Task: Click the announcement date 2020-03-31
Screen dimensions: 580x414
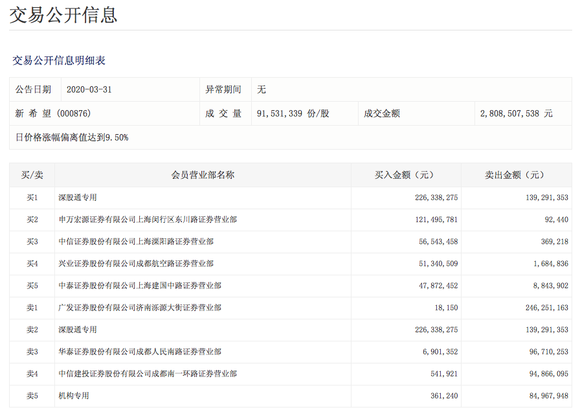Action: 89,90
